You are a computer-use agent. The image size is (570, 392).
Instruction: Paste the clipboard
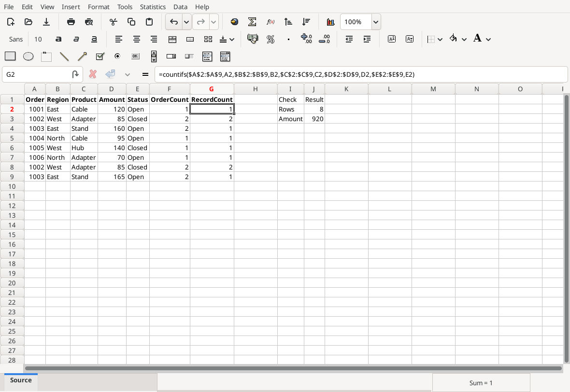click(x=149, y=22)
